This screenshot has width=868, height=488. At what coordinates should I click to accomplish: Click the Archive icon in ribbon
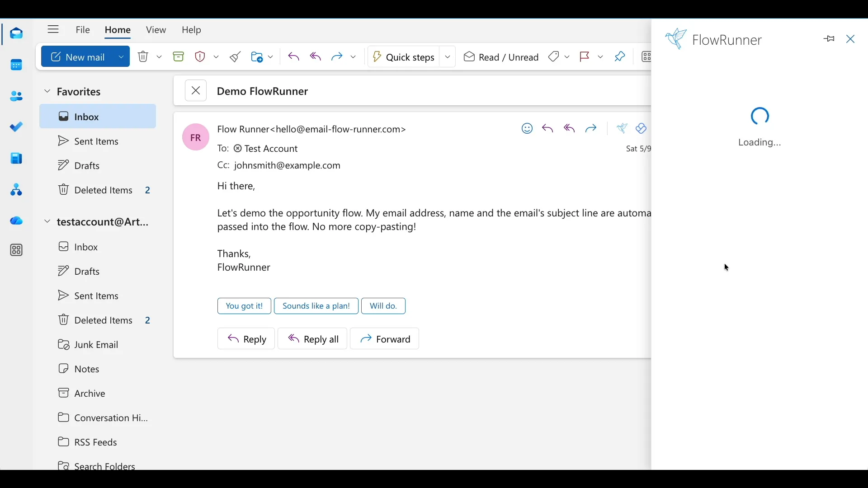point(179,57)
